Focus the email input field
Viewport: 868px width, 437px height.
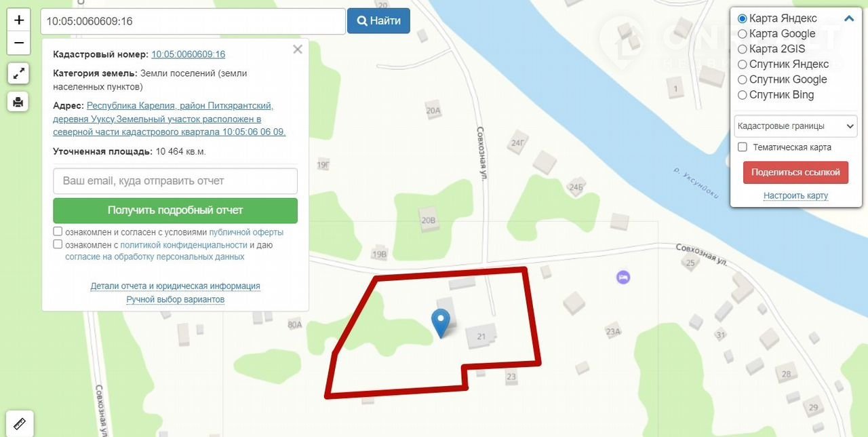(x=175, y=181)
